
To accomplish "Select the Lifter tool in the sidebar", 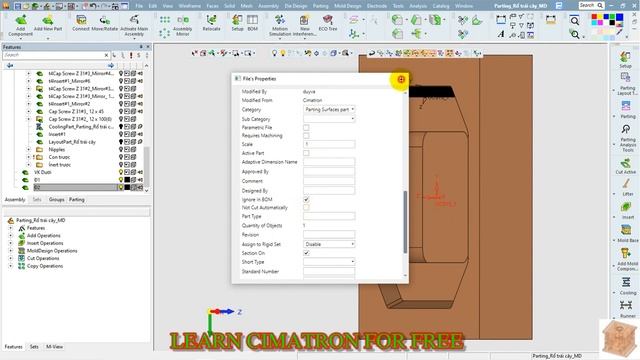I will [627, 187].
